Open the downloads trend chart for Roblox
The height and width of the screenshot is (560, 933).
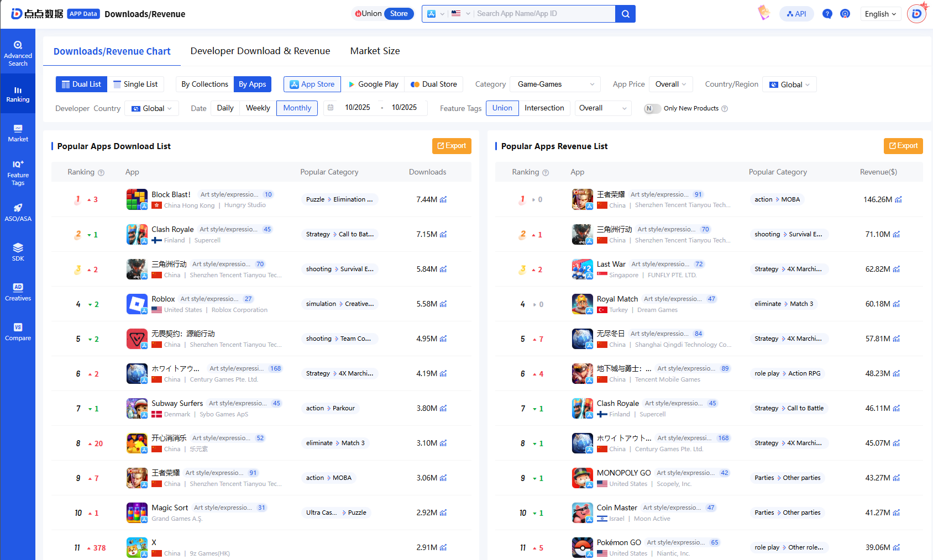[443, 304]
